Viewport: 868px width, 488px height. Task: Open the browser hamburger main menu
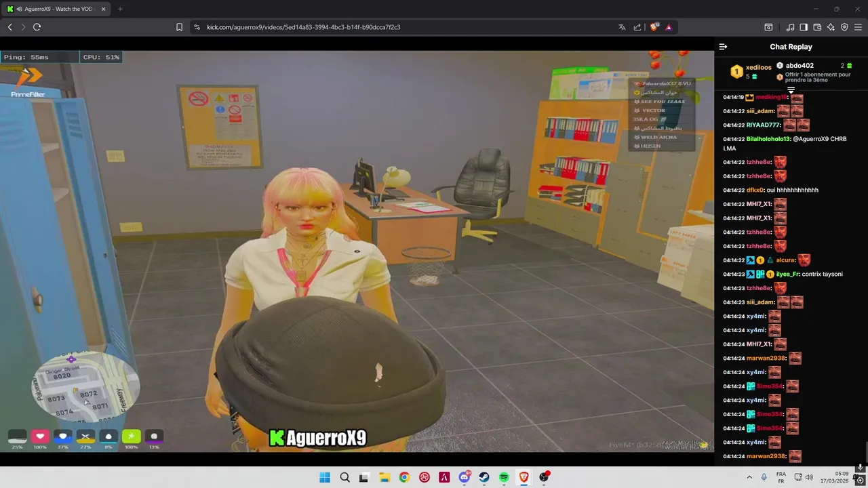859,27
